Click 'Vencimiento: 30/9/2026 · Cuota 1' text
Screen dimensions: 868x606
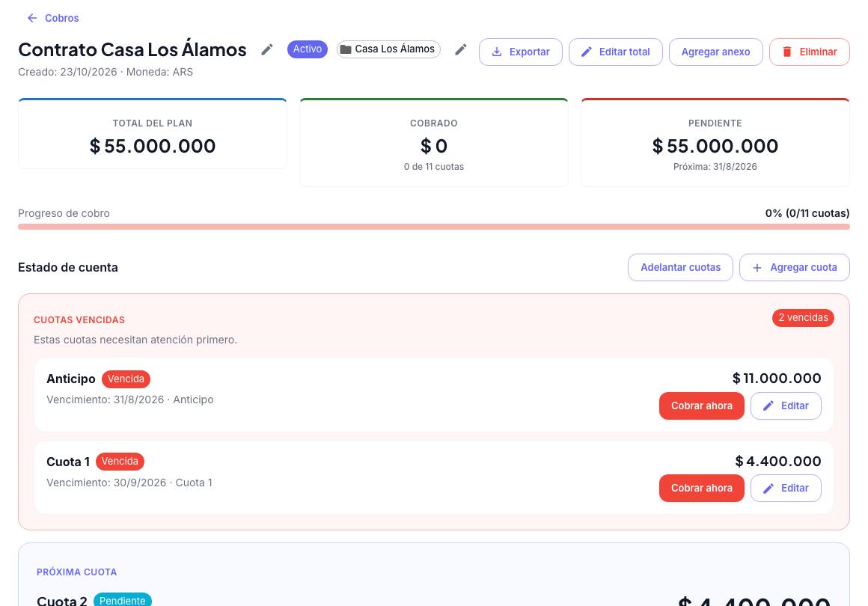129,483
